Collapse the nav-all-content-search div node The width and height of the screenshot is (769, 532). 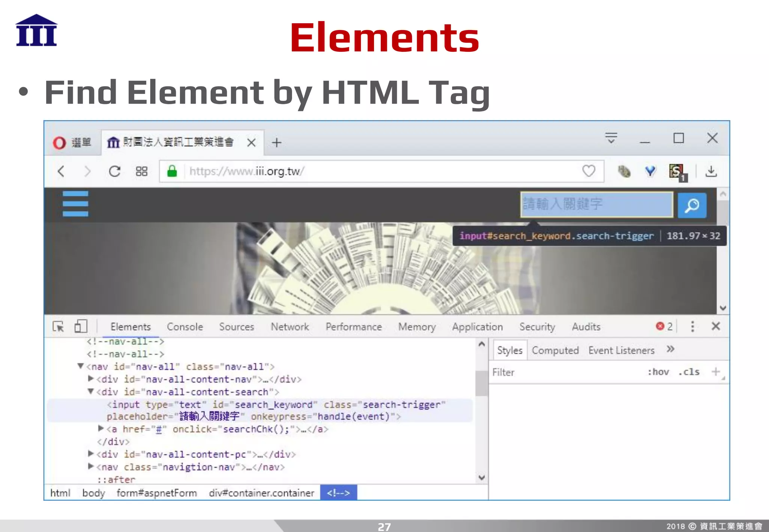(x=90, y=392)
